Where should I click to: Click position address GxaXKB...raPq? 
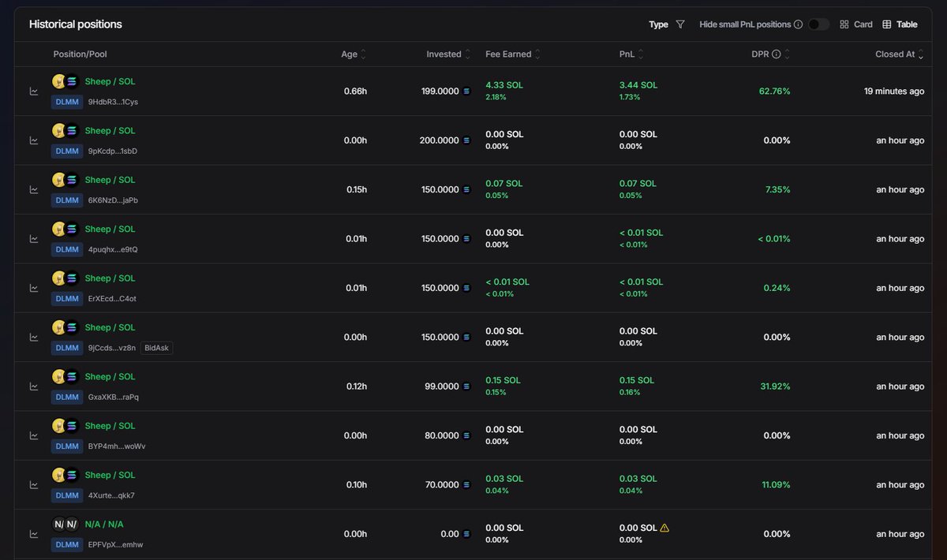coord(113,397)
